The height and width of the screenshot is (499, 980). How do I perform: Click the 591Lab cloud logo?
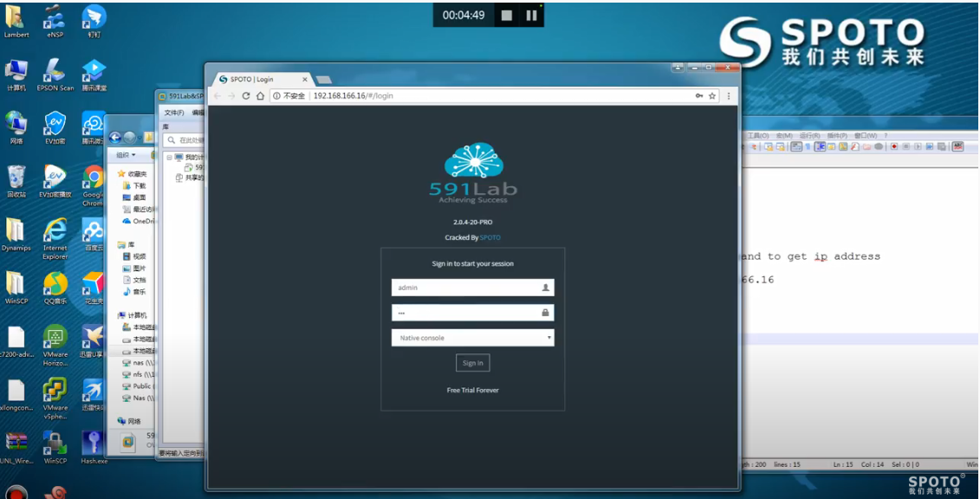473,172
